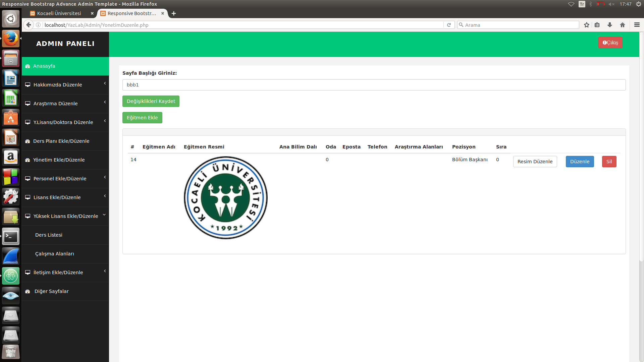Collapse Yüksek Lisans Ekle/Düzenle menu

[65, 216]
